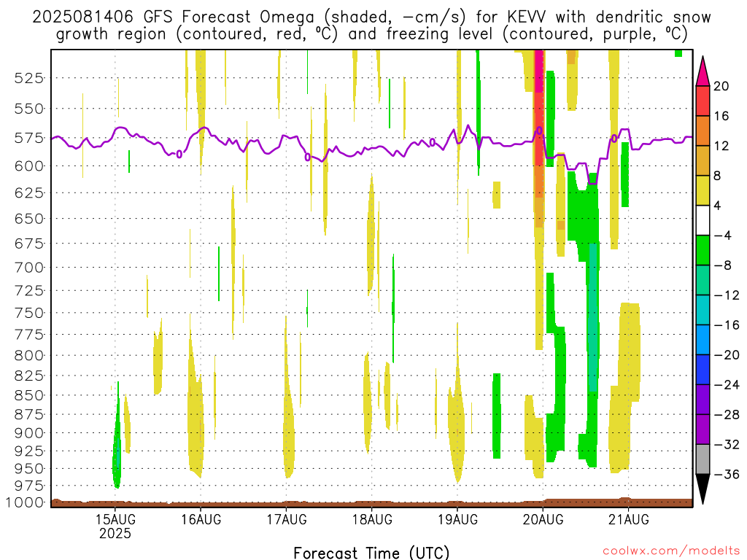Viewport: 747px width, 560px height.
Task: Click the teal-green -8-to--12 colorbar segment
Action: (x=703, y=281)
